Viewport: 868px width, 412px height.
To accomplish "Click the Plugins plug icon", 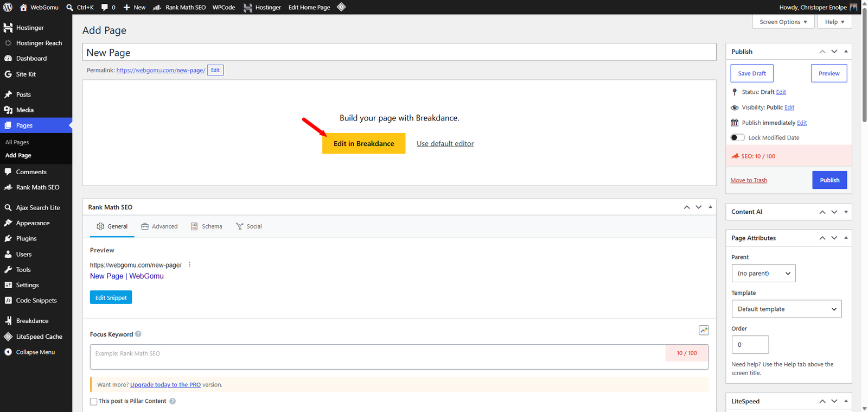I will click(8, 239).
